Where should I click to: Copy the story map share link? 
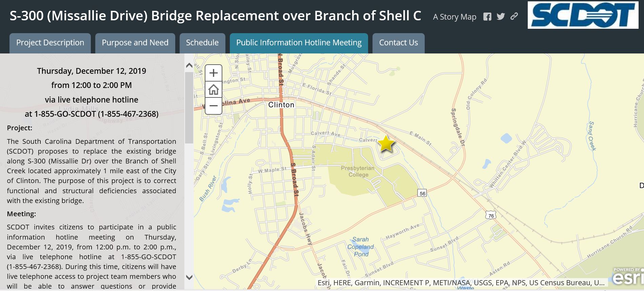coord(514,16)
